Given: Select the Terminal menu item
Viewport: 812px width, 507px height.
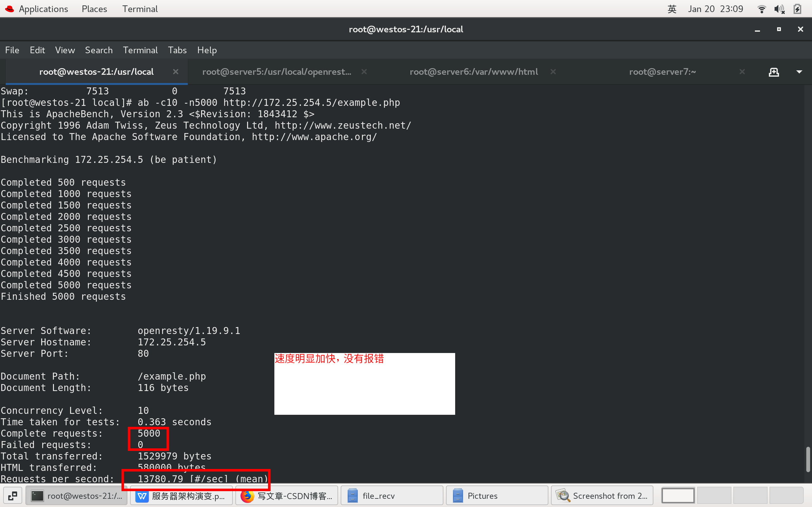Looking at the screenshot, I should pyautogui.click(x=141, y=50).
